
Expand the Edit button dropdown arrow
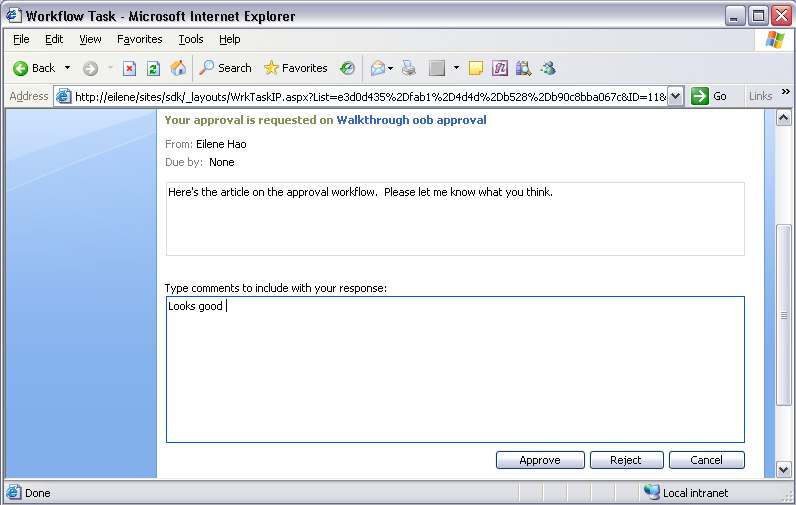coord(456,68)
